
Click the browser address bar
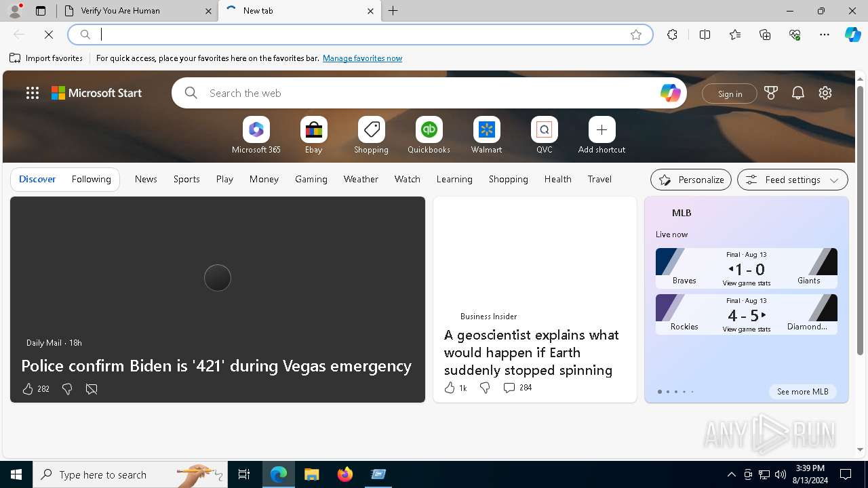(x=359, y=35)
